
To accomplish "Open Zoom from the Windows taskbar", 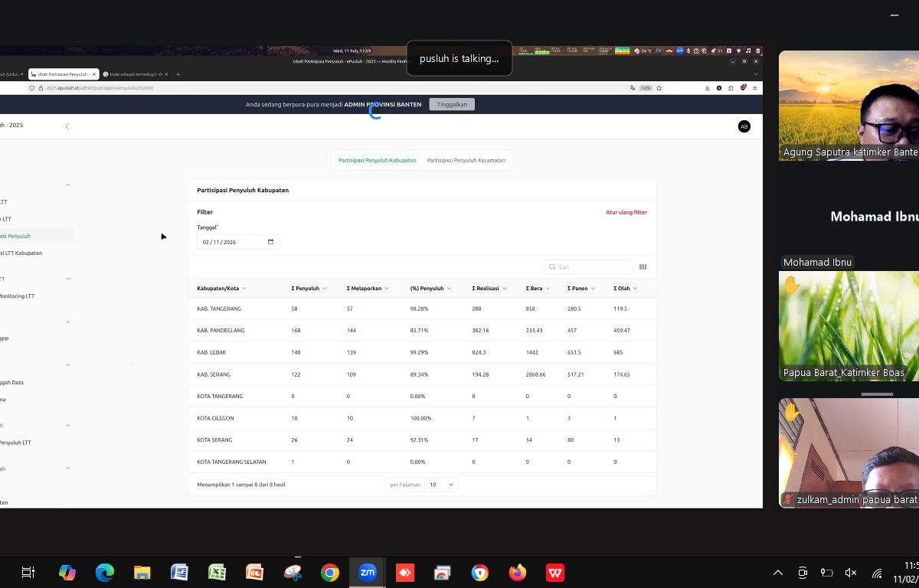I will coord(368,573).
